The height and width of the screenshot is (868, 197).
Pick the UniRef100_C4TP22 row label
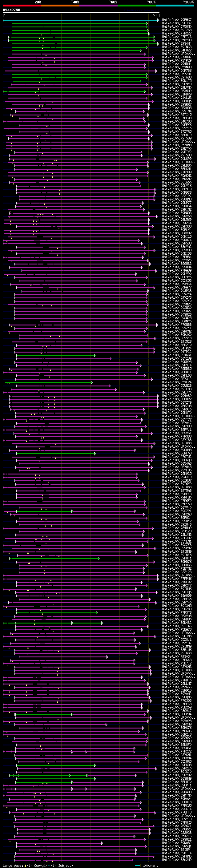pyautogui.click(x=177, y=352)
